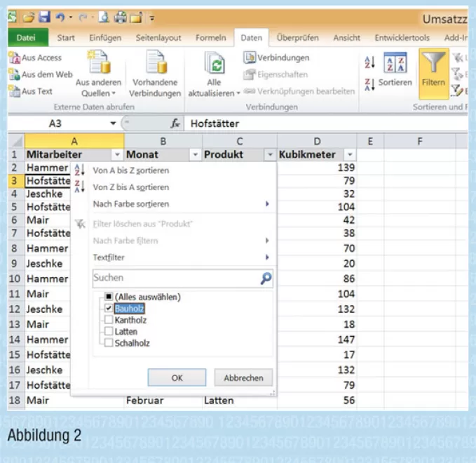476x463 pixels.
Task: Open the Monat filter dropdown
Action: (x=195, y=155)
